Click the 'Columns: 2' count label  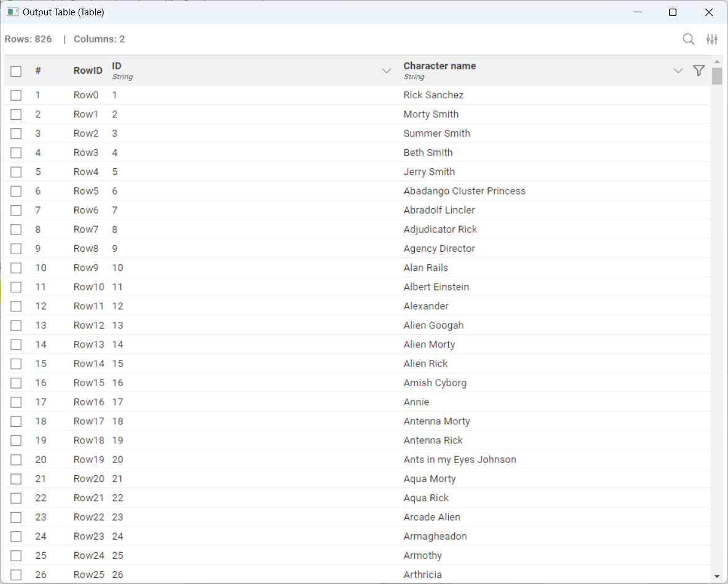point(99,39)
